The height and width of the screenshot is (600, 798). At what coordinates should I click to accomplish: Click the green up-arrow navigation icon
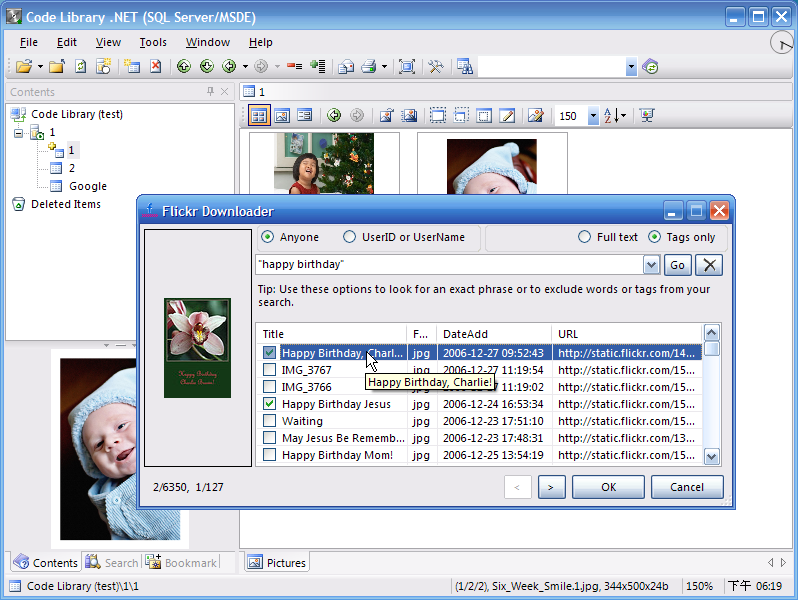pos(184,67)
